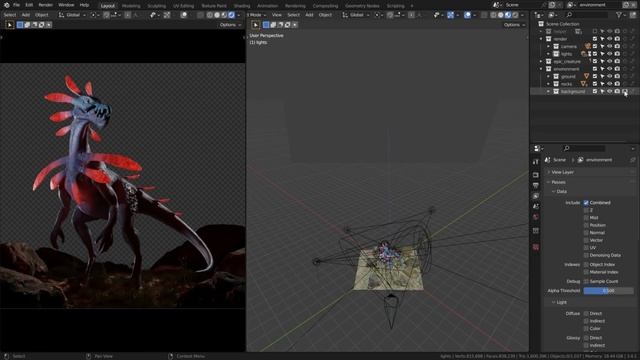
Task: Open Global transform orientation dropdown in left viewport
Action: pos(72,15)
